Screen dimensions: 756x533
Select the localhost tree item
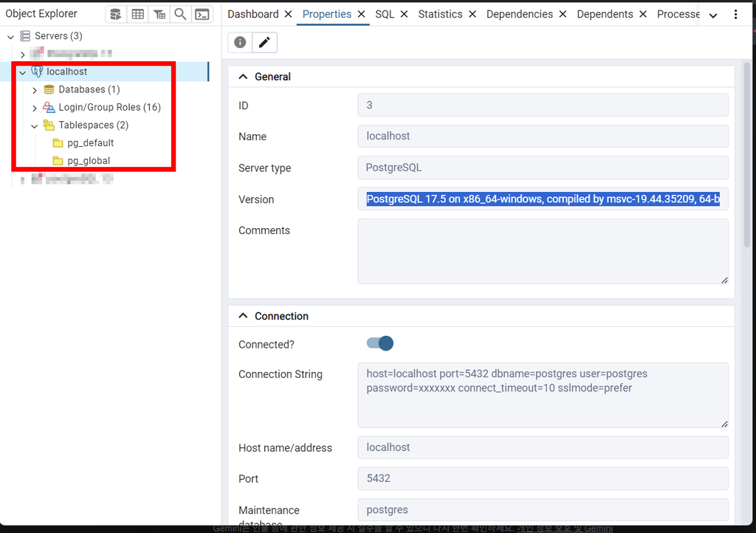click(x=67, y=72)
